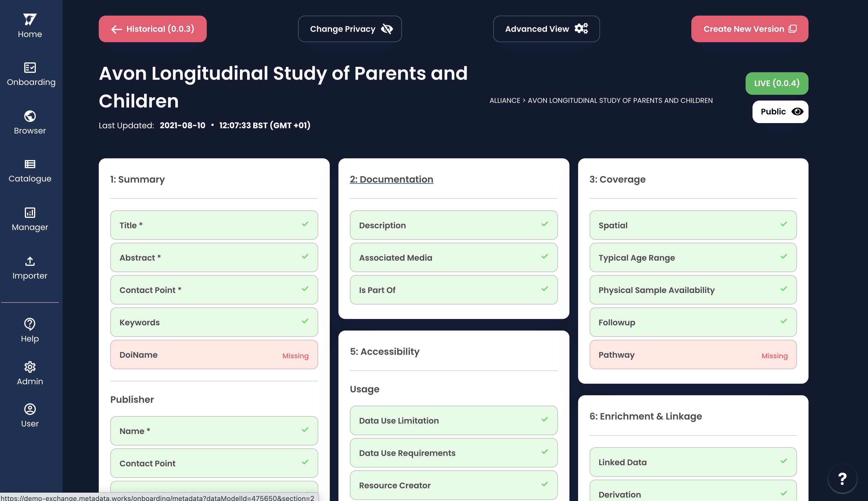Click the LIVE (0.0.4) green badge
Screen dimensions: 868x501
(776, 83)
